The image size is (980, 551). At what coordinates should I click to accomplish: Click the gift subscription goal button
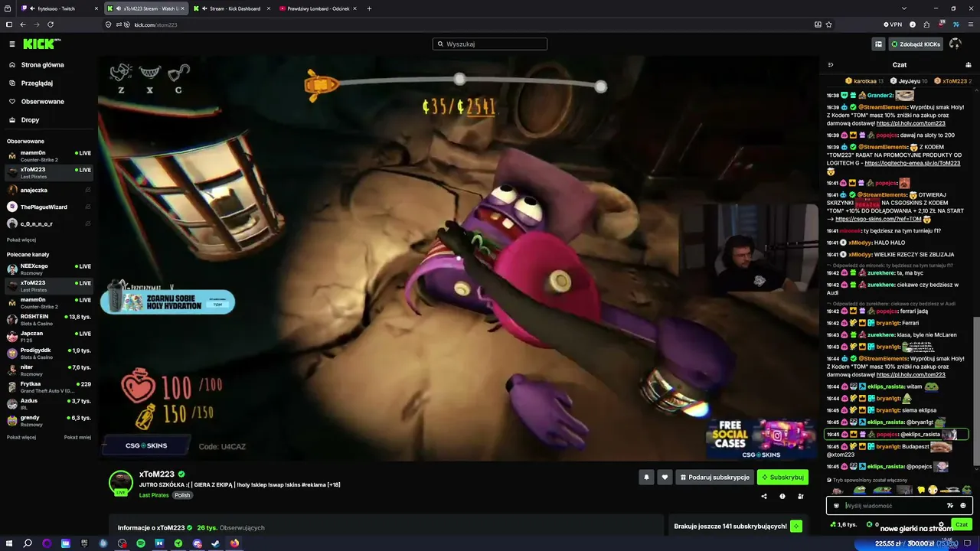796,526
